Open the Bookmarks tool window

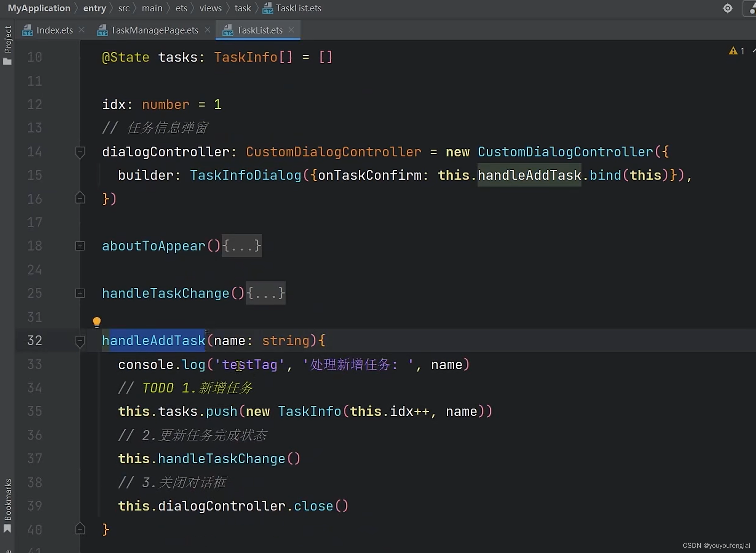(x=7, y=505)
